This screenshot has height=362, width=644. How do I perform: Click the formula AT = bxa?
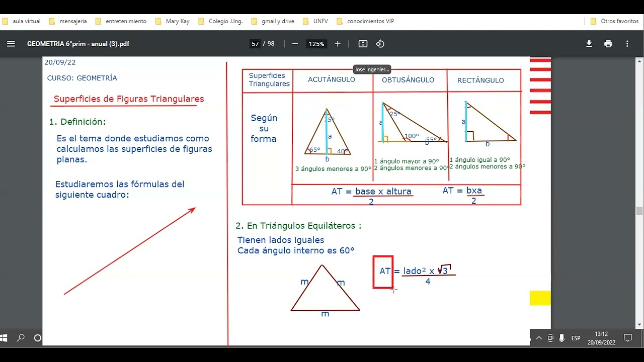click(463, 195)
